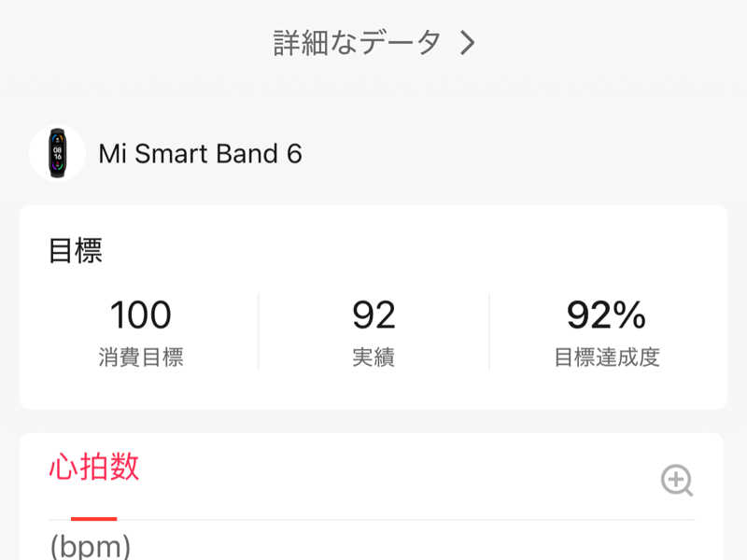Click the 目標達成度 label
The width and height of the screenshot is (747, 560).
click(607, 357)
